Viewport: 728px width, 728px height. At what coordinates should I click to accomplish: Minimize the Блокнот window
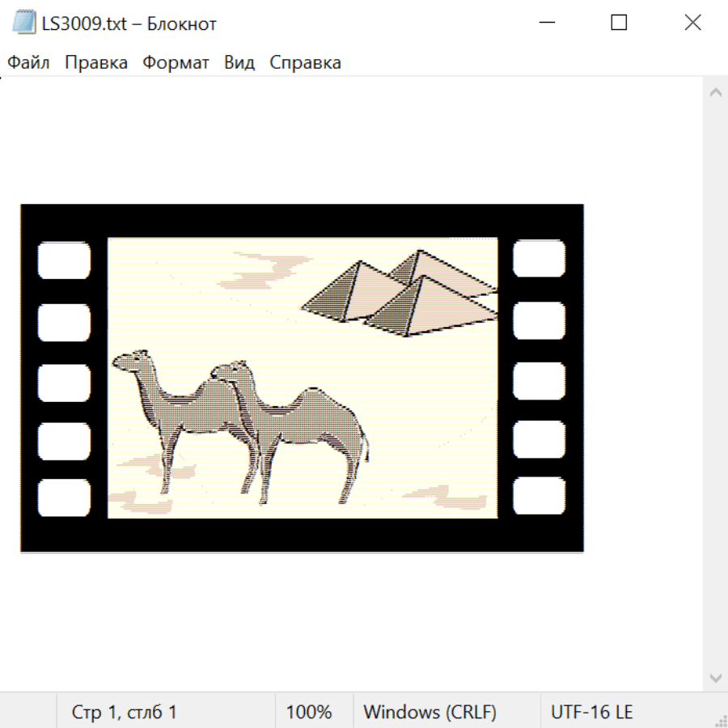tap(548, 23)
